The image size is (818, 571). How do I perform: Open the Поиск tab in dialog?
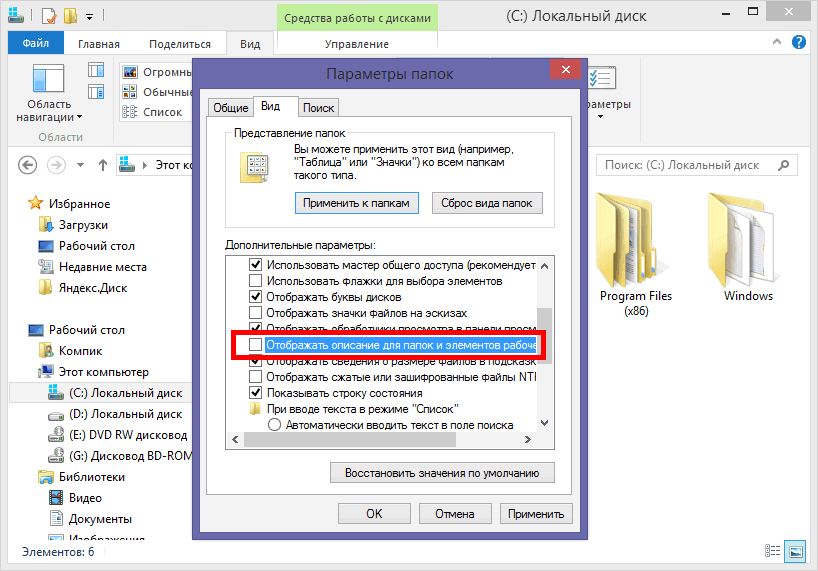(x=318, y=107)
